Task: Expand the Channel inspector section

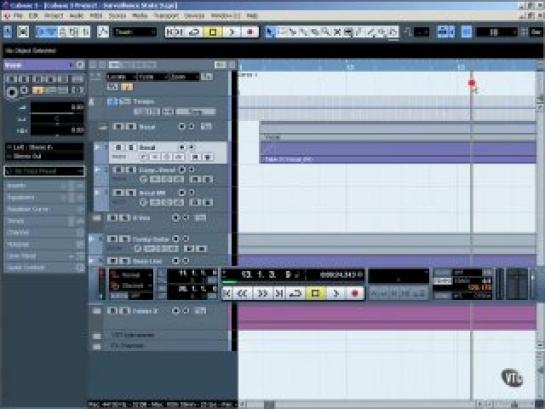Action: 44,232
